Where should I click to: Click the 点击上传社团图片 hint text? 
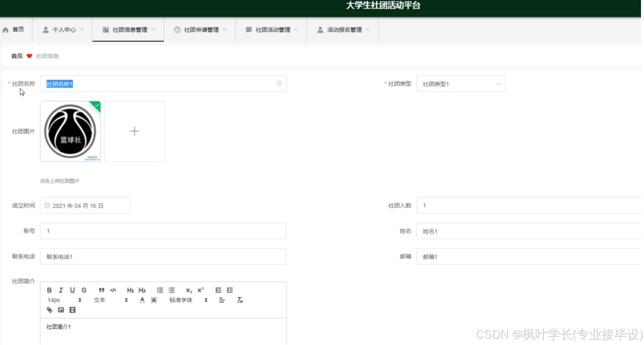tap(60, 181)
